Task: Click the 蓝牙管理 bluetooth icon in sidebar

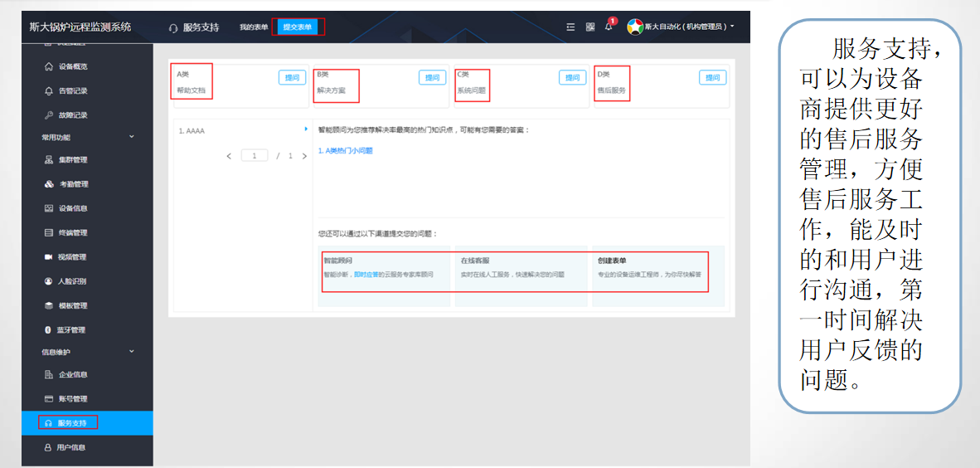Action: (49, 330)
